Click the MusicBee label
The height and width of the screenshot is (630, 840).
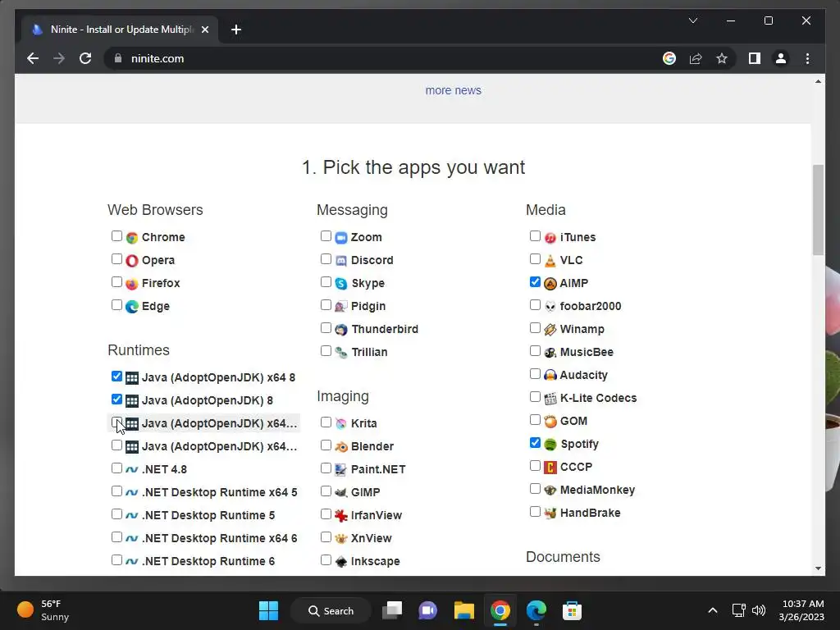pyautogui.click(x=587, y=353)
